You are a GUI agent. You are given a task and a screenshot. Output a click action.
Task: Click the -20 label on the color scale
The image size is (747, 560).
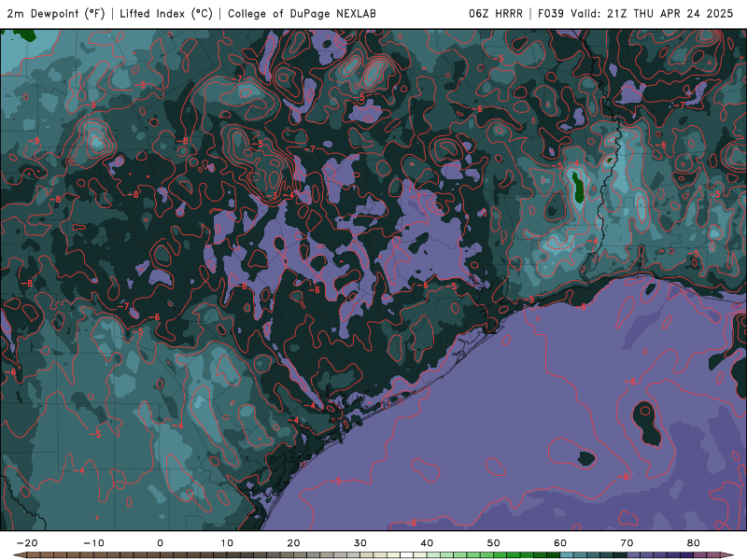point(27,543)
